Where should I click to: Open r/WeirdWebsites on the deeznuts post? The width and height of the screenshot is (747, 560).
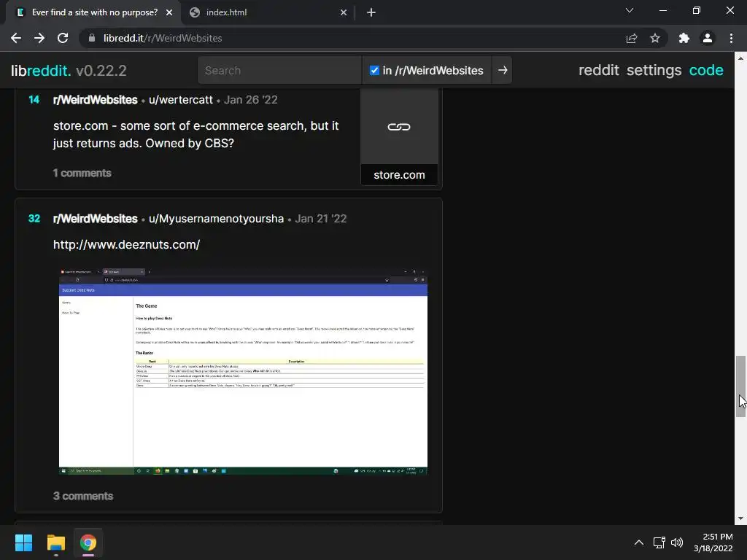tap(96, 219)
